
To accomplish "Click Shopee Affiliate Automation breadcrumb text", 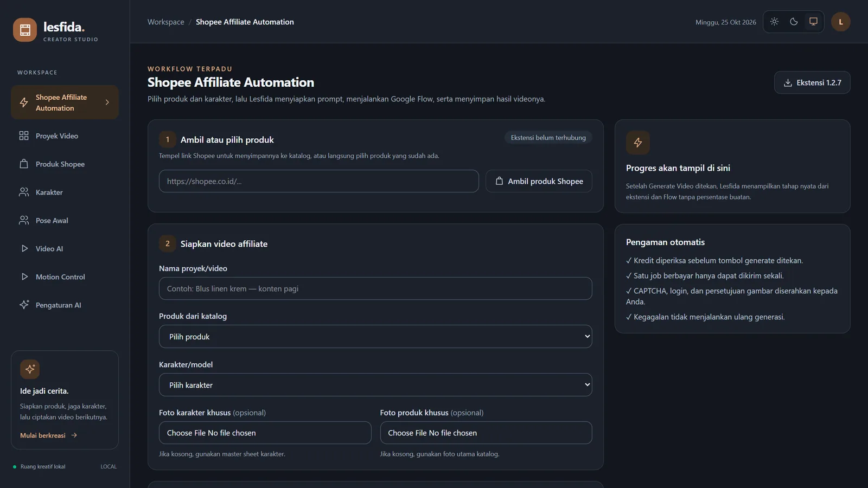I will [x=245, y=22].
